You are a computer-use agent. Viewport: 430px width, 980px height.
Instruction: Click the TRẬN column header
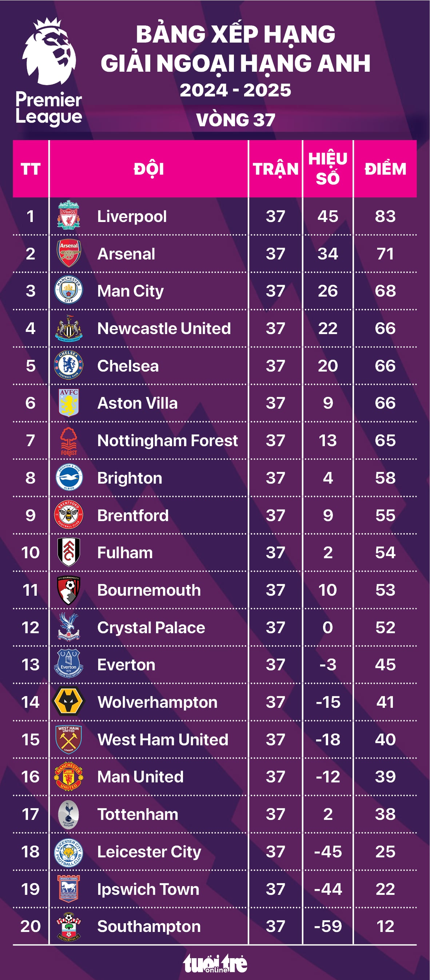click(x=276, y=169)
